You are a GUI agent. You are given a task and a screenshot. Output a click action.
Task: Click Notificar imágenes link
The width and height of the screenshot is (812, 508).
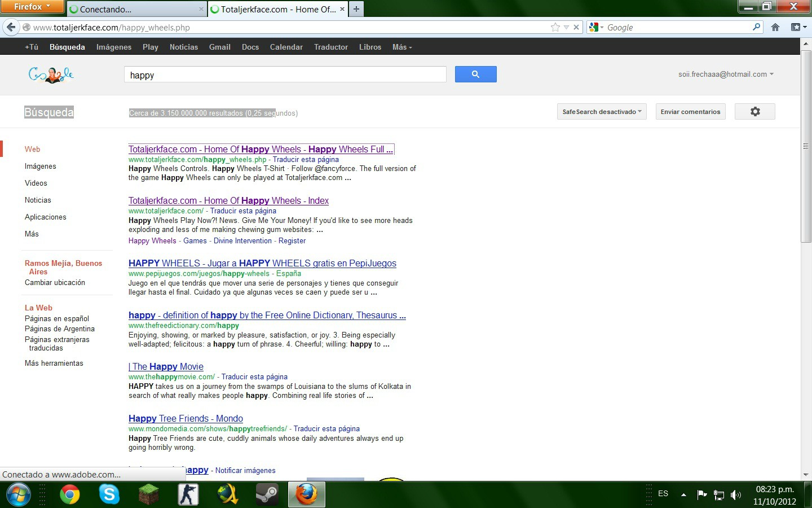(245, 470)
